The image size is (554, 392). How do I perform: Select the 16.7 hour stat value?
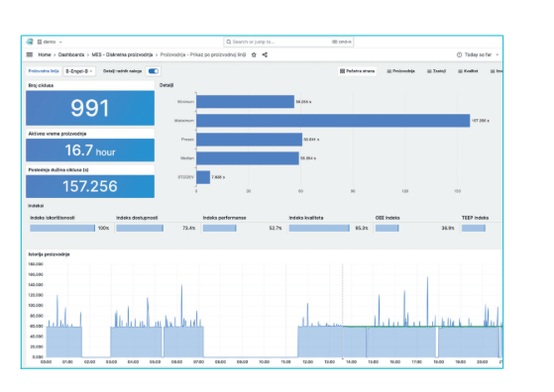tap(90, 150)
